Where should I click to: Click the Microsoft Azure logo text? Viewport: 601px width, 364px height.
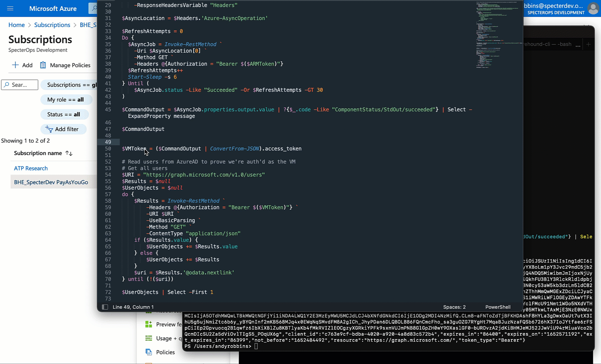coord(53,8)
